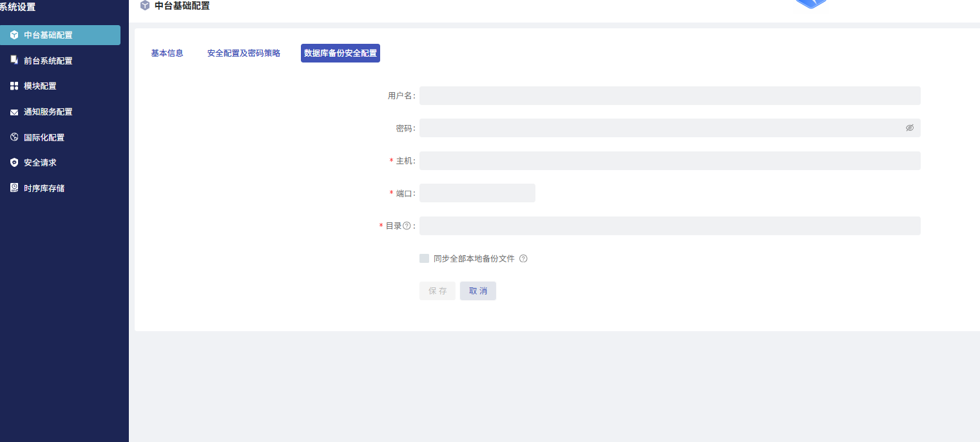Click the 前台系统配置 document icon
This screenshot has width=980, height=442.
pyautogui.click(x=14, y=60)
